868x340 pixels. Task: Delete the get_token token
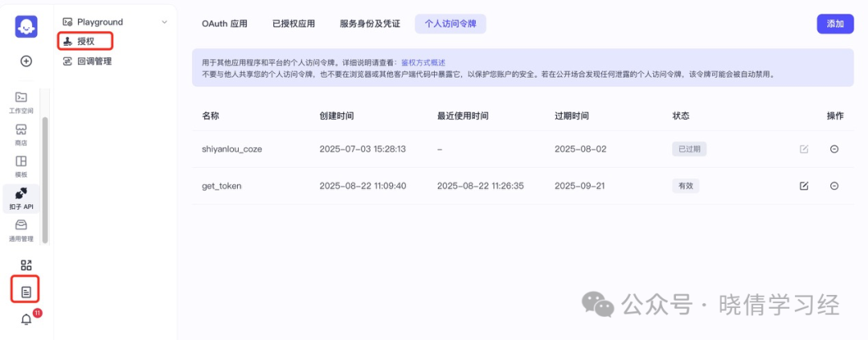[833, 186]
